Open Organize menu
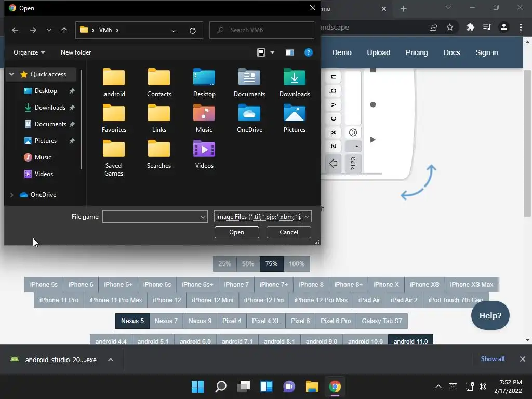 29,52
